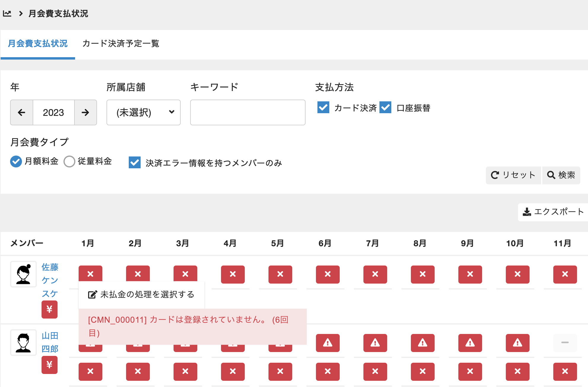Image resolution: width=588 pixels, height=387 pixels.
Task: Click the yen badge under 山田四郎
Action: 50,365
